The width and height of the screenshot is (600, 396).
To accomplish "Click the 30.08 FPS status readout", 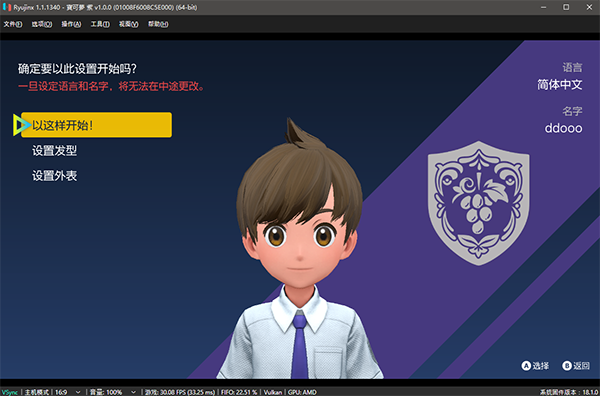I will 180,392.
